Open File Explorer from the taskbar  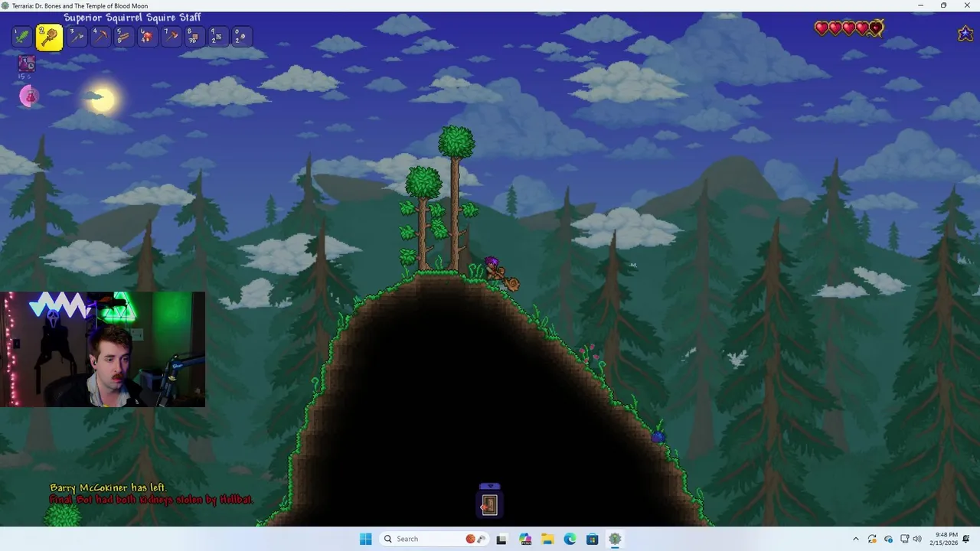[547, 539]
